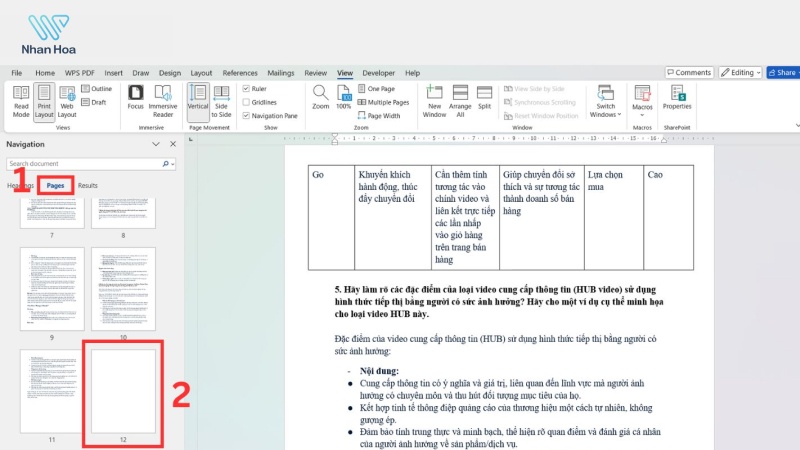Select the blank page 12 thumbnail
Viewport: 800px width, 450px height.
[123, 391]
